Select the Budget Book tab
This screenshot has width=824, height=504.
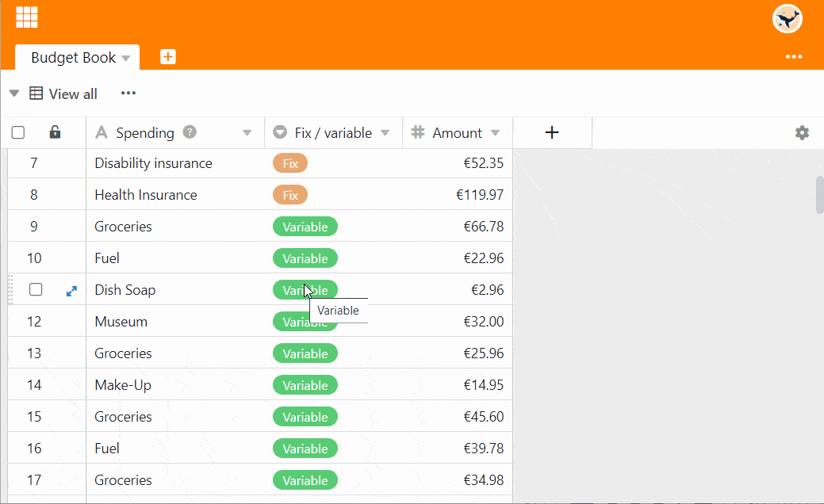pyautogui.click(x=73, y=58)
